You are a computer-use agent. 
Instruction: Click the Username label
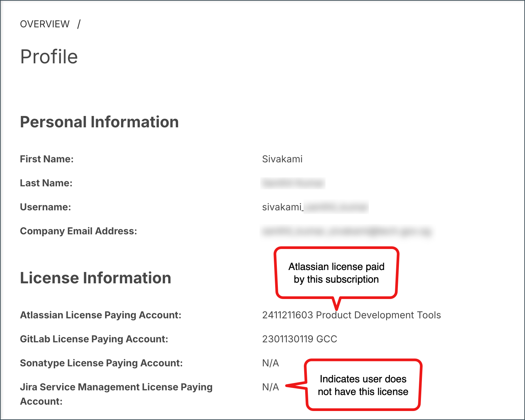(45, 207)
